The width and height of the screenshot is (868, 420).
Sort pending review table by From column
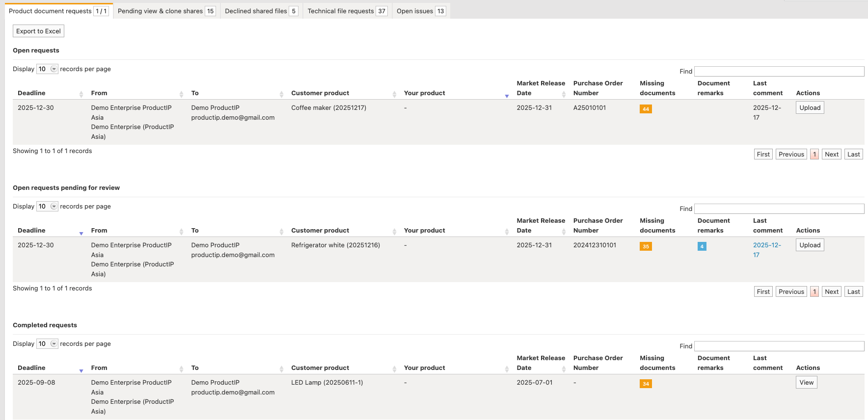[x=99, y=231]
